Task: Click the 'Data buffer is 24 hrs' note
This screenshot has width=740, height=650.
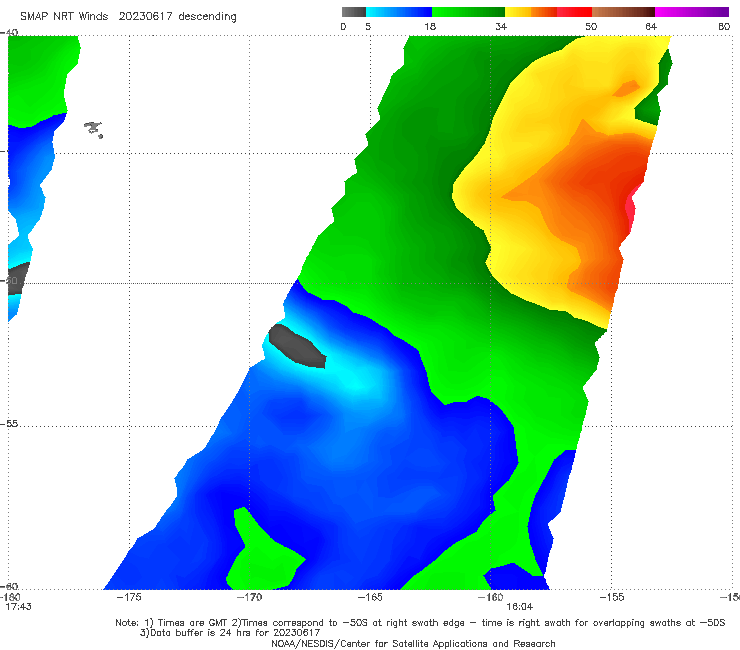Action: click(x=229, y=633)
